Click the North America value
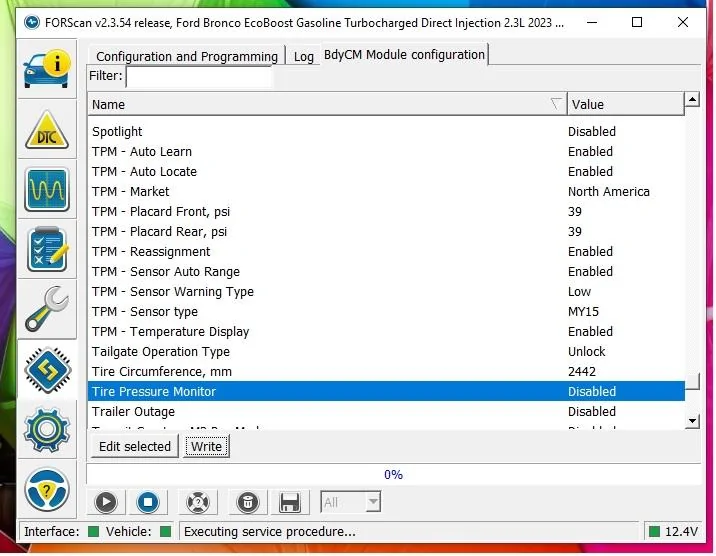The height and width of the screenshot is (556, 716). click(609, 192)
